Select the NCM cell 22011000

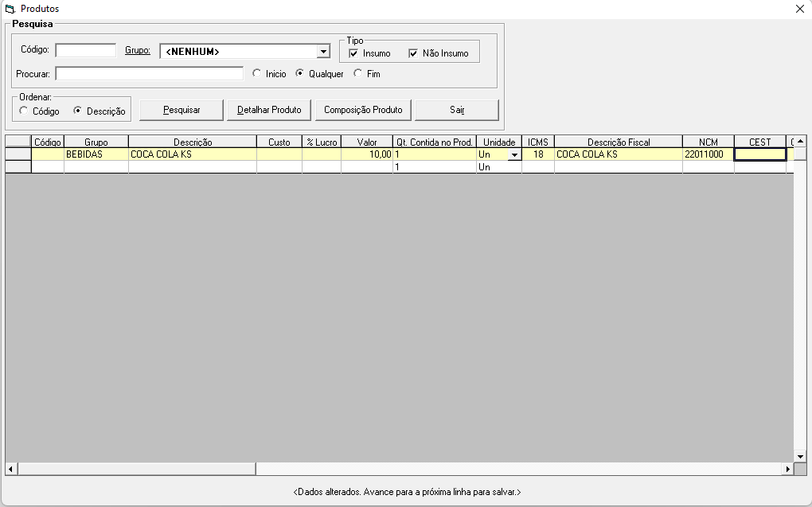point(709,154)
